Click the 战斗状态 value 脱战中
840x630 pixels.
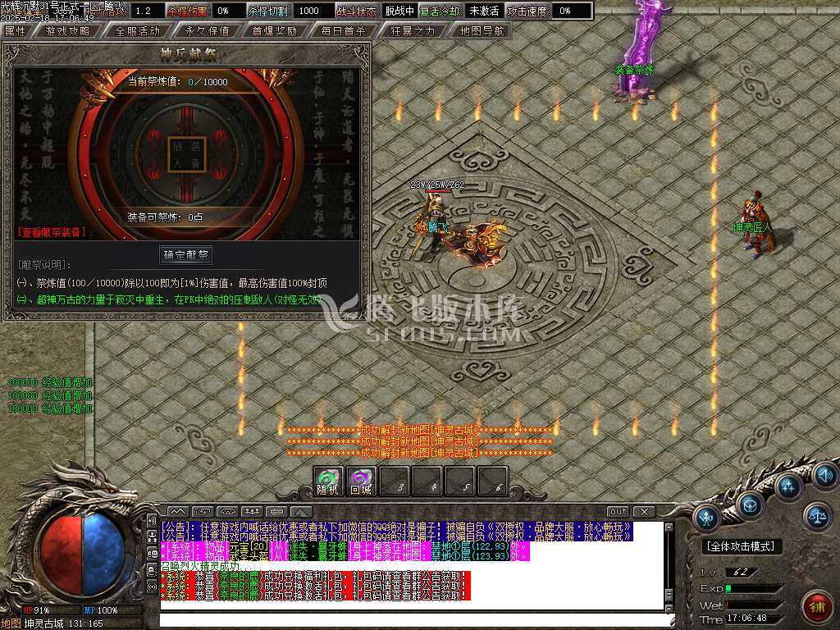[x=399, y=11]
